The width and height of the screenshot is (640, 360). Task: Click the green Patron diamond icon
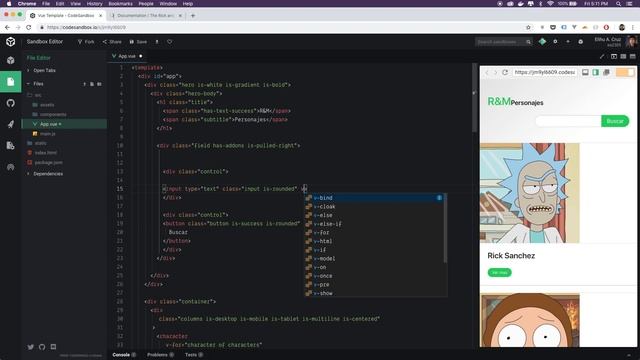click(x=542, y=42)
